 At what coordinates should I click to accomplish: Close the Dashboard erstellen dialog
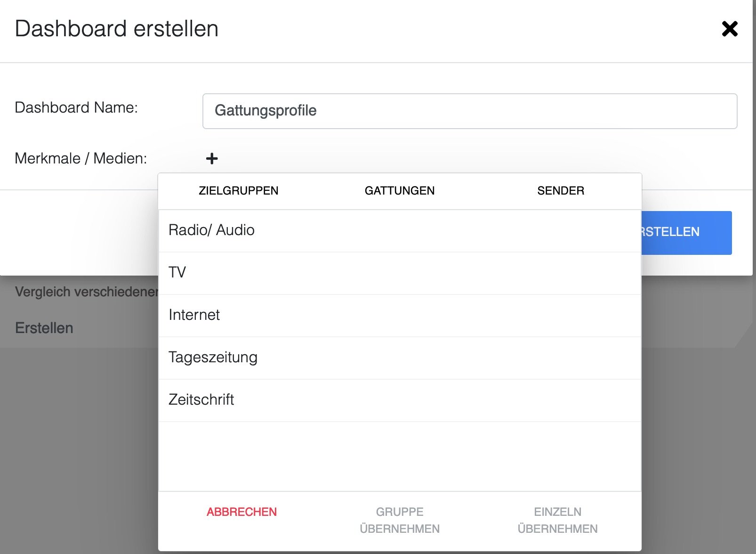(x=729, y=29)
